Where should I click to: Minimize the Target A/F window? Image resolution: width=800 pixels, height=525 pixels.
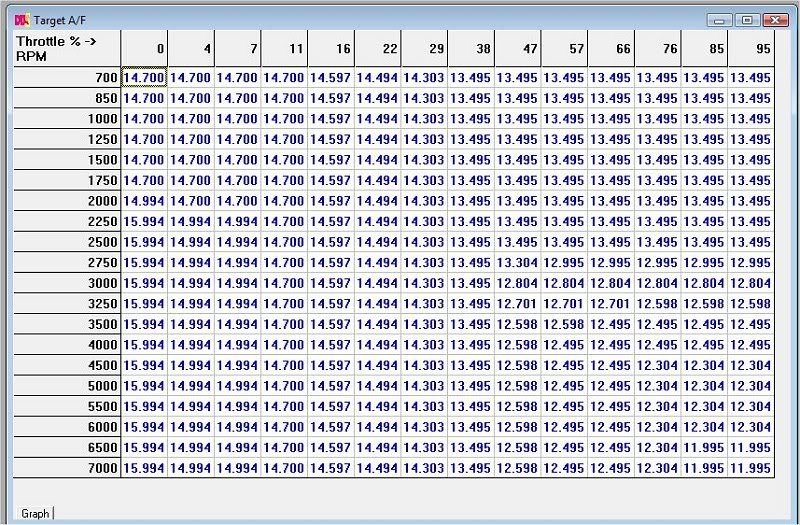719,19
